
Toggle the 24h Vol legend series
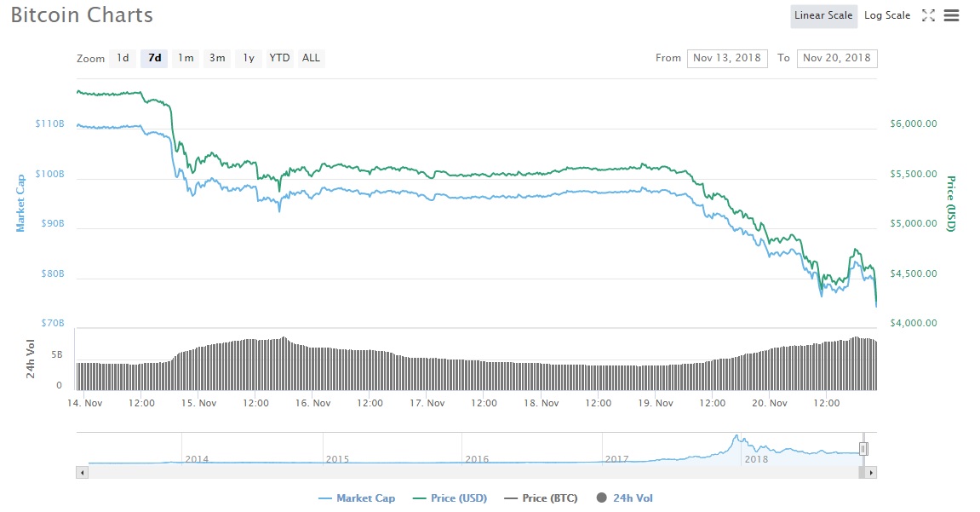pyautogui.click(x=625, y=498)
